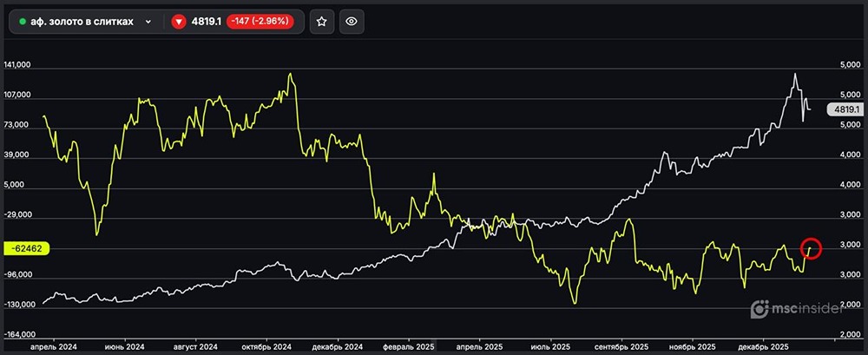Add the instrument to favorites with the star
The image size is (868, 355).
tap(322, 23)
